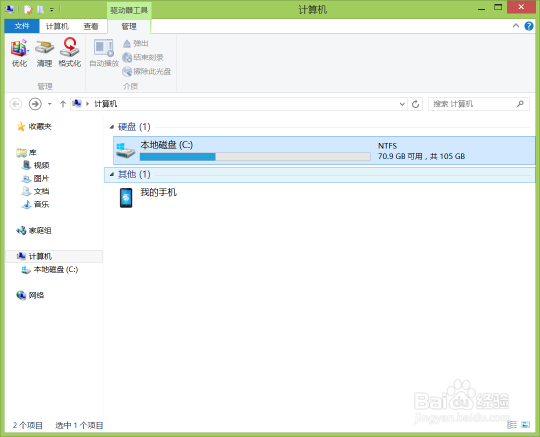Go back with the Back arrow
This screenshot has height=437, width=540.
[16, 104]
